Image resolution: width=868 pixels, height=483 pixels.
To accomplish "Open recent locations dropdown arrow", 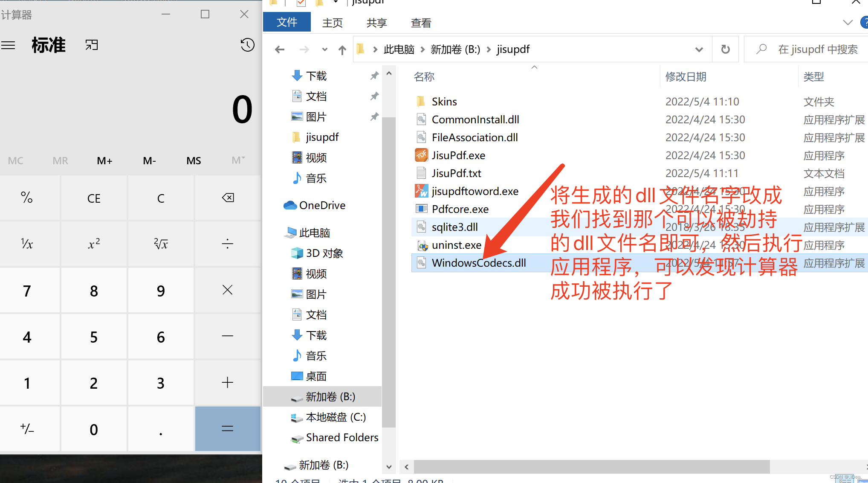I will 325,49.
